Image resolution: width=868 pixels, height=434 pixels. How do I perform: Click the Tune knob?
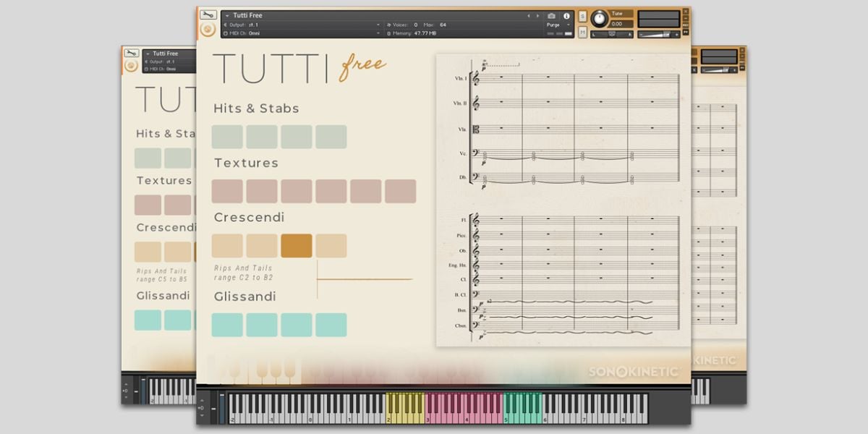coord(600,20)
